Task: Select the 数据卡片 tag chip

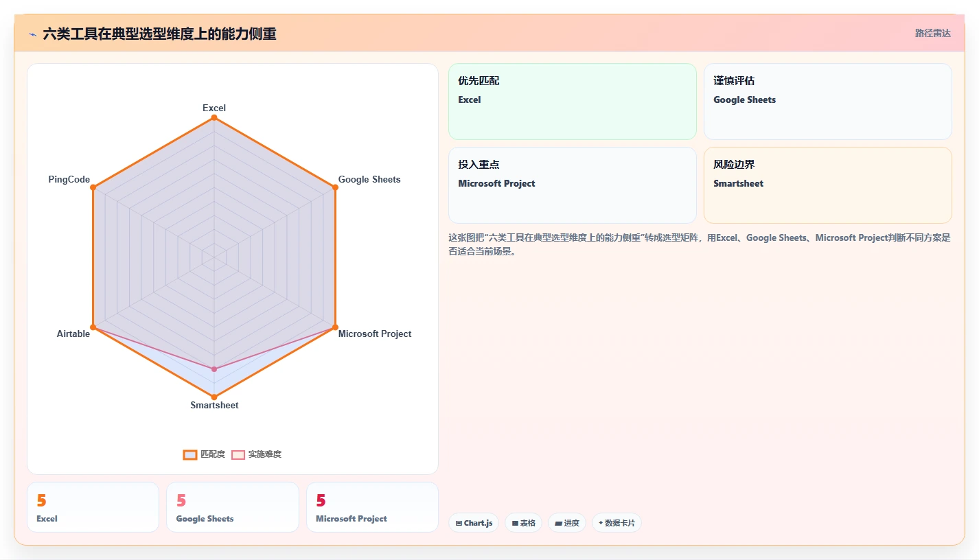Action: tap(617, 523)
